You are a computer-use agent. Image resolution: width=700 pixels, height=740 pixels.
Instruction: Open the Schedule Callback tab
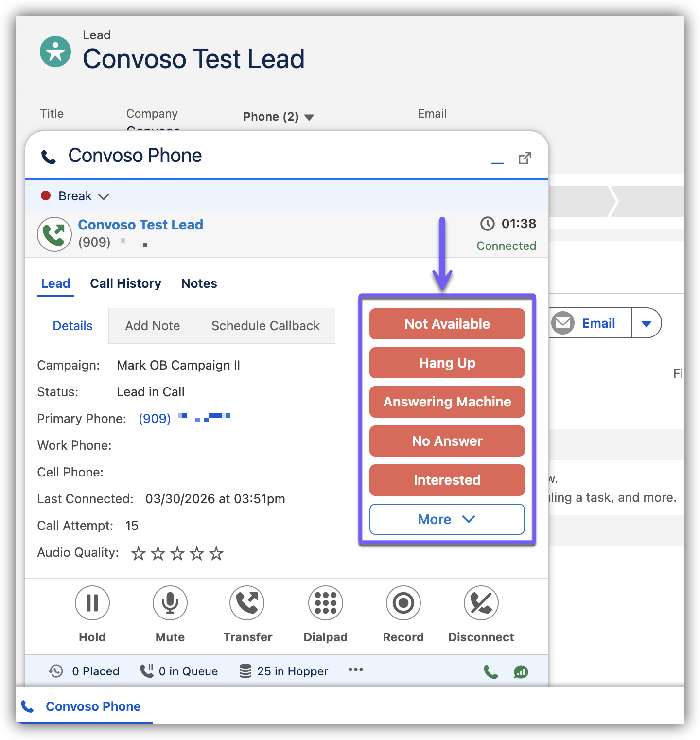[265, 326]
